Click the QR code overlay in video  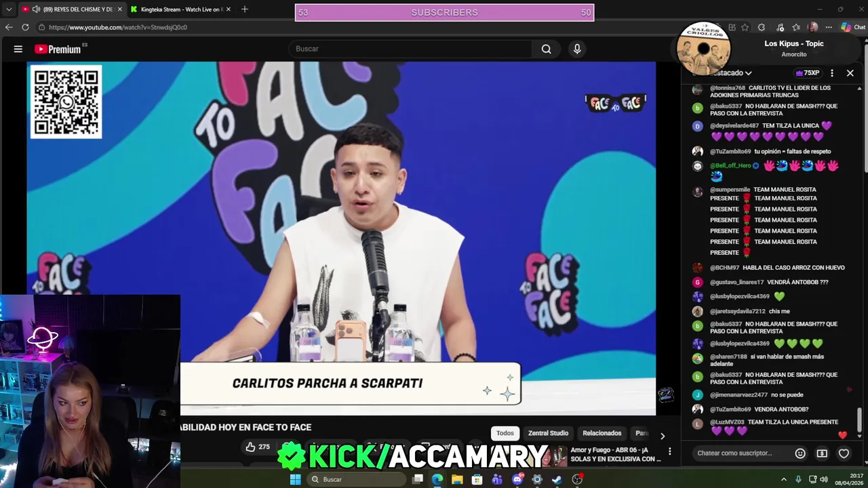pyautogui.click(x=66, y=102)
